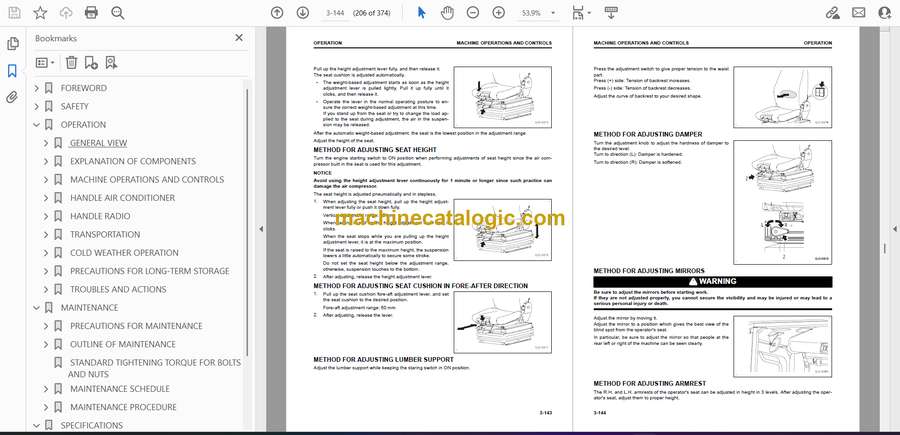Open the OUTLINE OF MAINTENANCE bookmark
The height and width of the screenshot is (435, 900).
[x=123, y=344]
